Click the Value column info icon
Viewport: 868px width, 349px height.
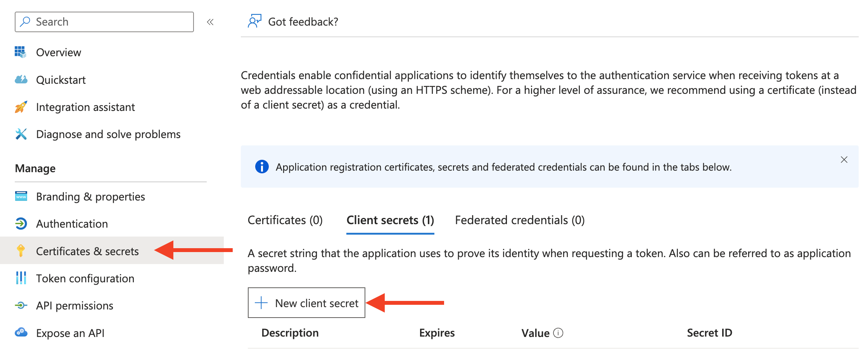(558, 333)
